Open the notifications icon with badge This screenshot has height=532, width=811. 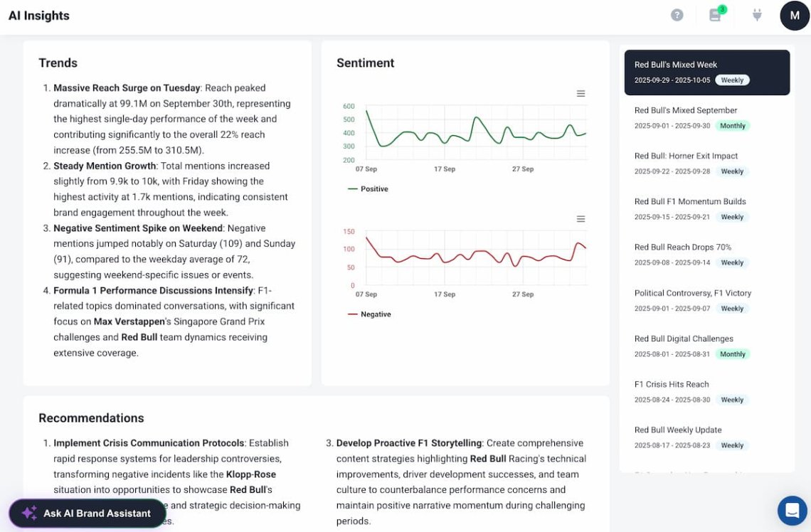pyautogui.click(x=716, y=15)
